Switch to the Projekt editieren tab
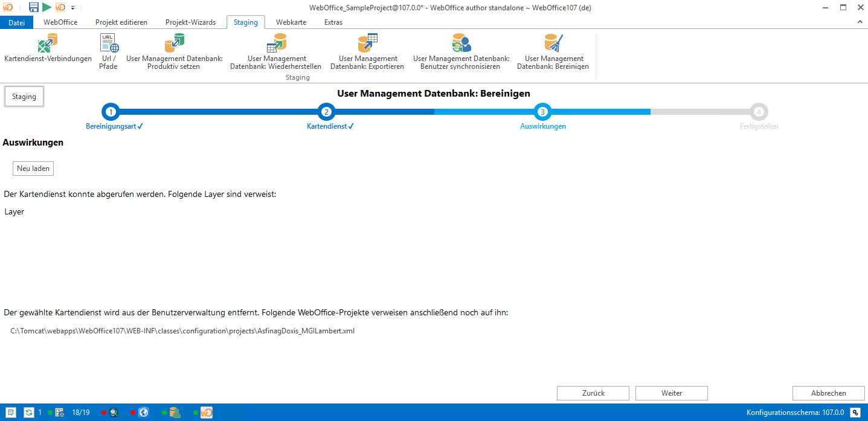868x421 pixels. pyautogui.click(x=121, y=22)
